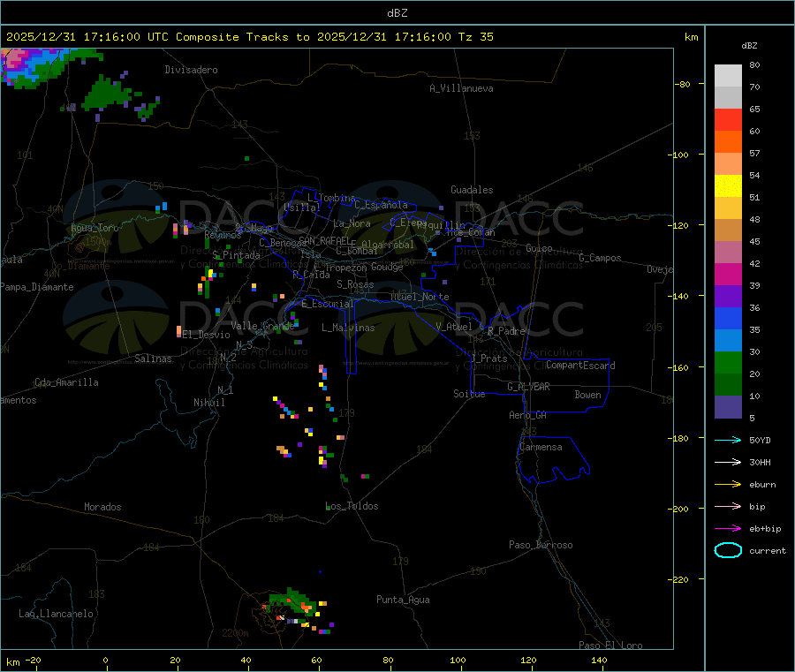Click the Pampa_Diamante label
795x672 pixels.
click(x=37, y=287)
